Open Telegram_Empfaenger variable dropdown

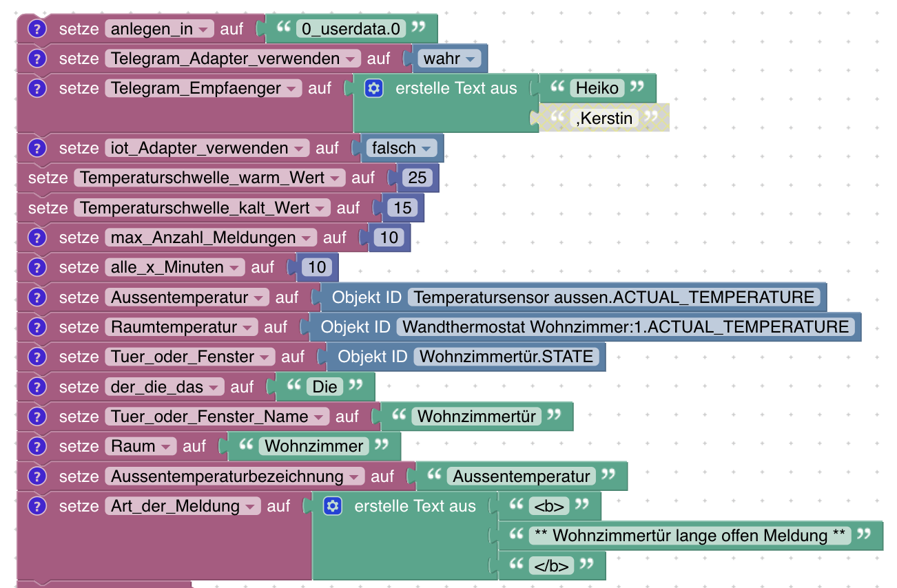(x=204, y=88)
